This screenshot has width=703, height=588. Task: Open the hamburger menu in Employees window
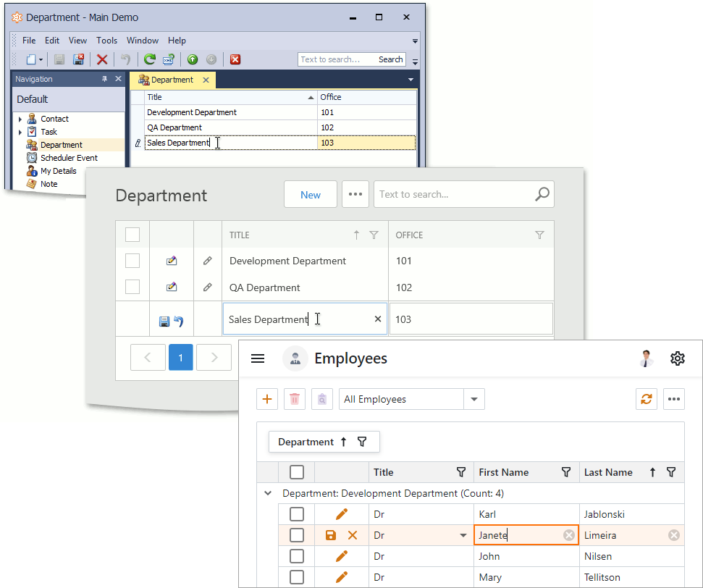click(x=258, y=358)
